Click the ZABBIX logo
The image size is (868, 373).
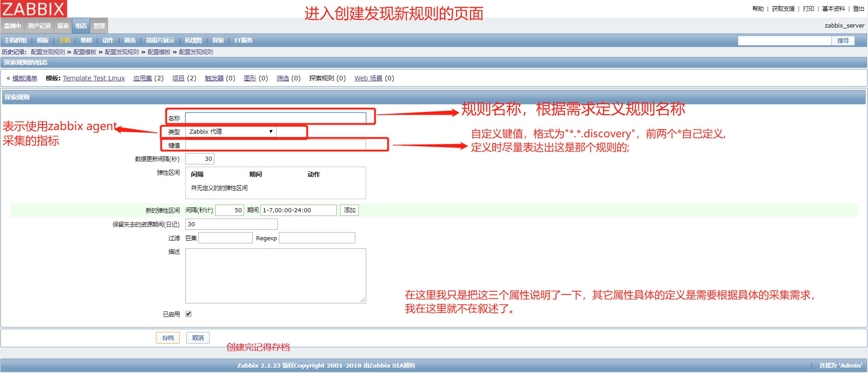coord(33,9)
